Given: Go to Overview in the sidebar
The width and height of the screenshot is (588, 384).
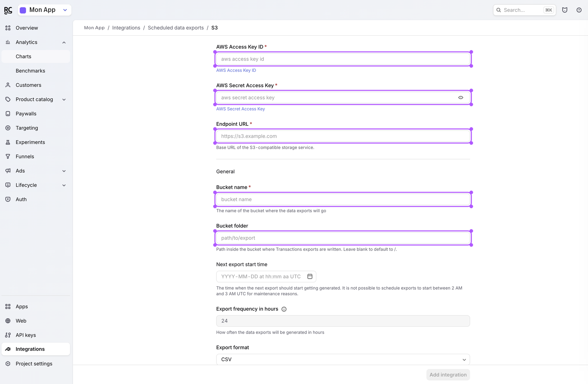Looking at the screenshot, I should point(36,28).
